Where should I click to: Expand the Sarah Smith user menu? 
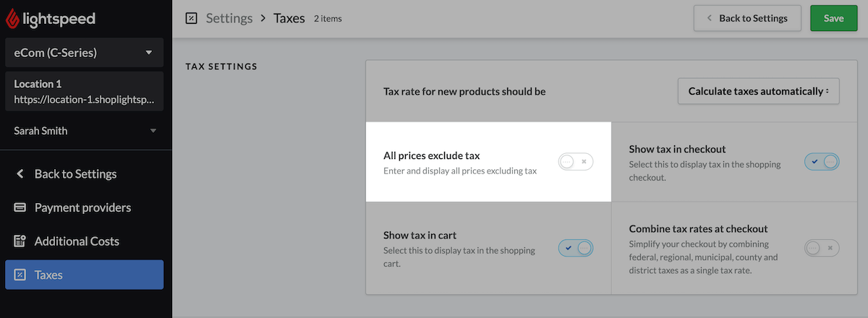[84, 131]
